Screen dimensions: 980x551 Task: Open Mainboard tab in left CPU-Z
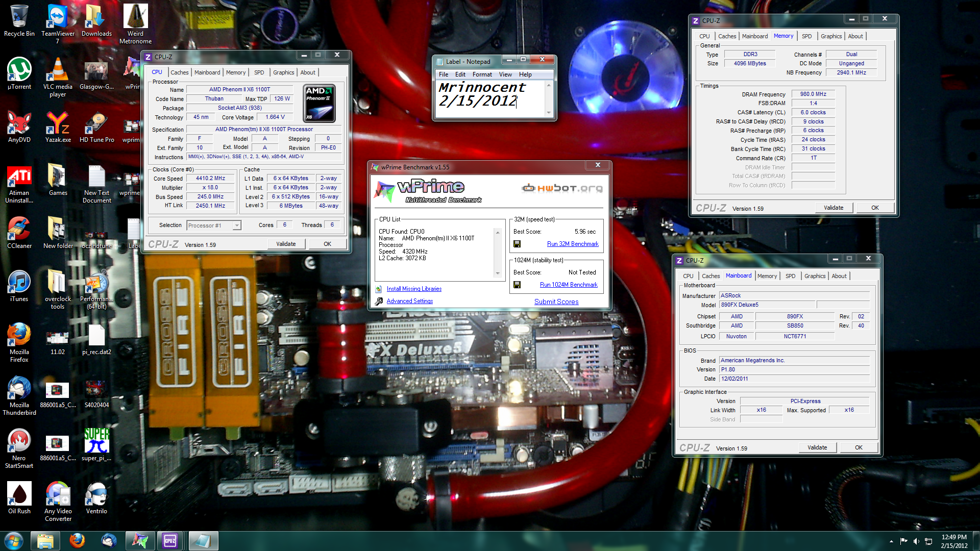pos(207,72)
